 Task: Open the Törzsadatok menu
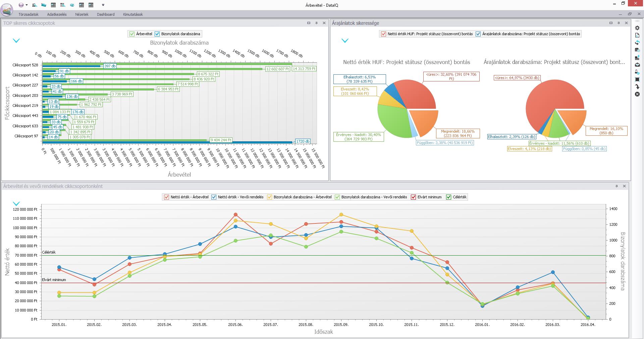[x=29, y=14]
